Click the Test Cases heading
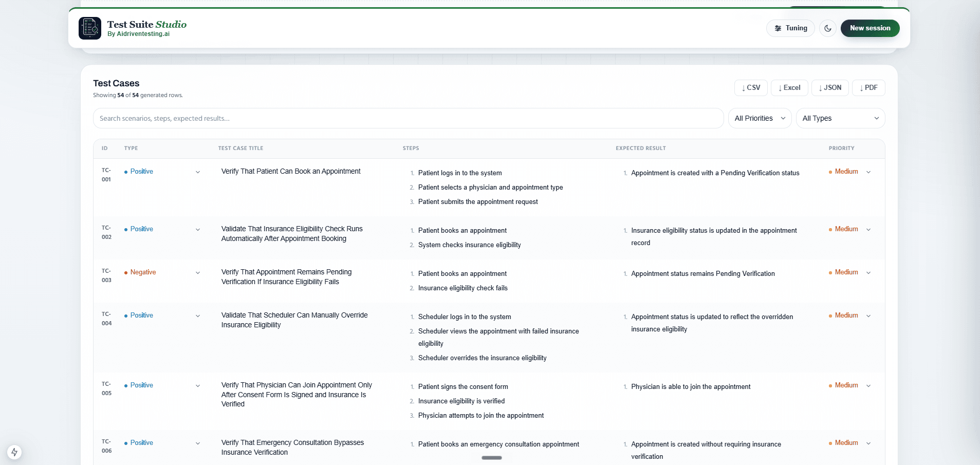This screenshot has height=465, width=980. (116, 83)
